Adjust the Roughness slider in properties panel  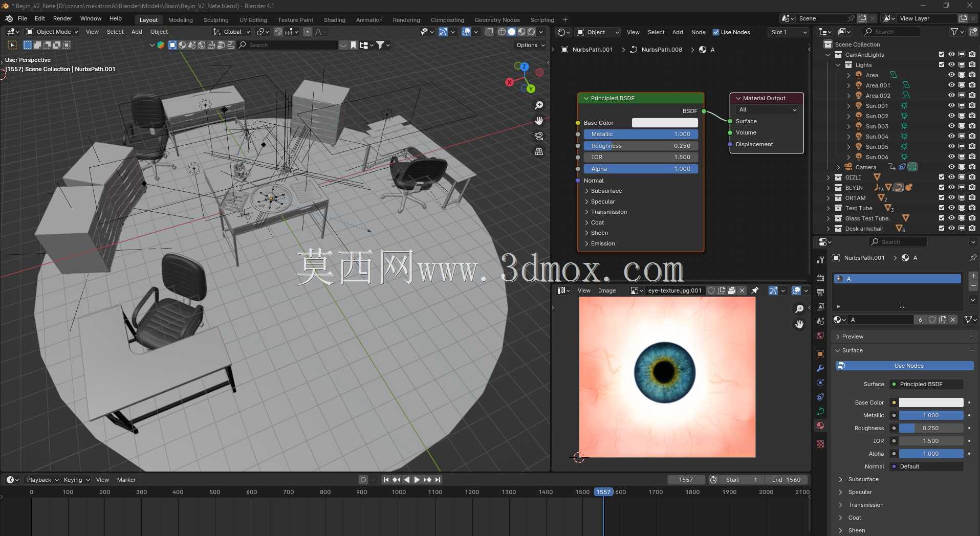[931, 428]
